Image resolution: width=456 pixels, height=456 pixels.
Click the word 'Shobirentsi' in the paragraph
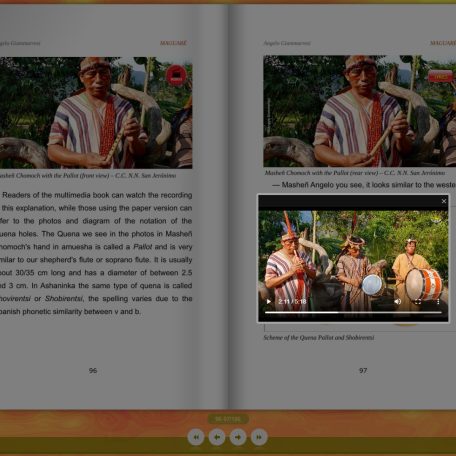pyautogui.click(x=63, y=299)
